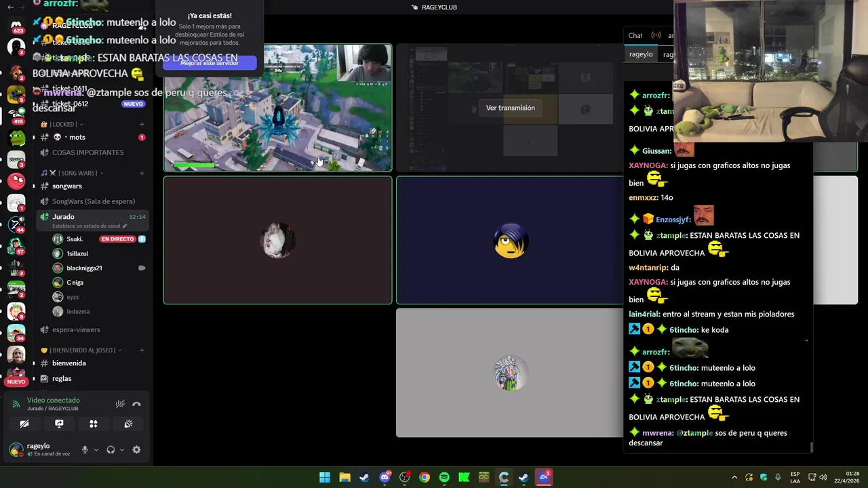Click voice user 1sillazul

98,253
